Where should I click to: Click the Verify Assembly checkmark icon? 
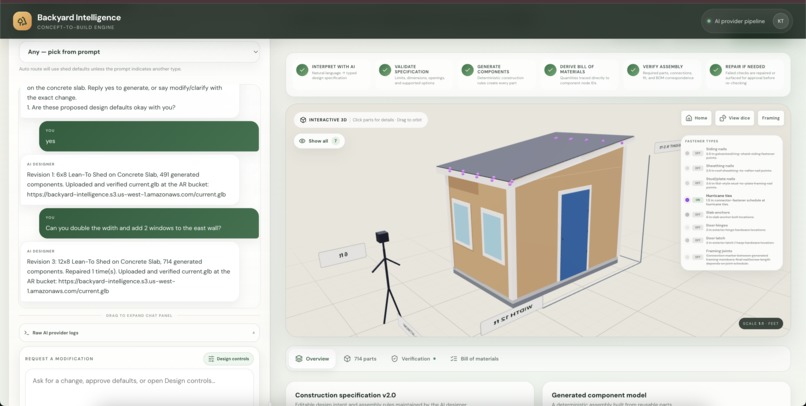pos(633,70)
